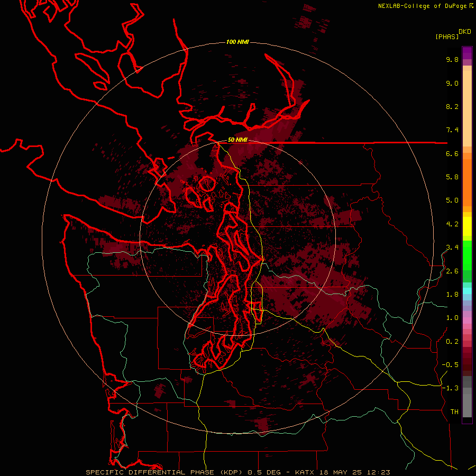Click the 9.0 legend value

(x=452, y=83)
